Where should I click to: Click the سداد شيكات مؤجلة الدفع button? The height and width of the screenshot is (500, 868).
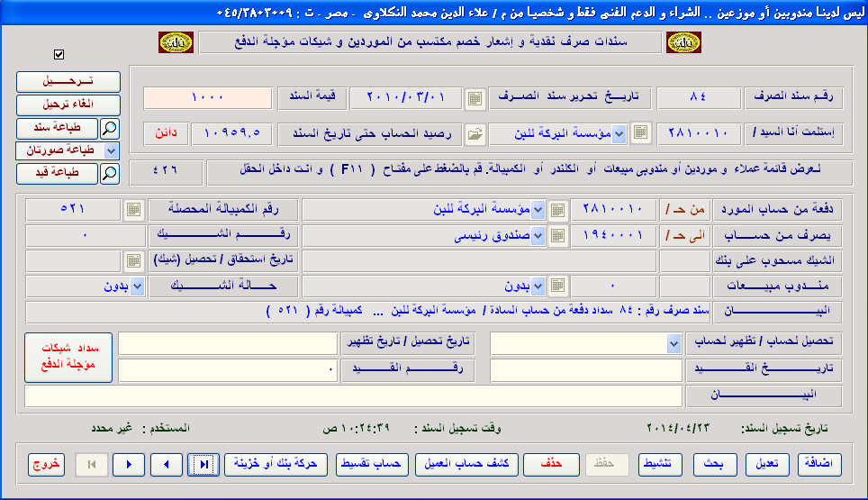click(68, 358)
